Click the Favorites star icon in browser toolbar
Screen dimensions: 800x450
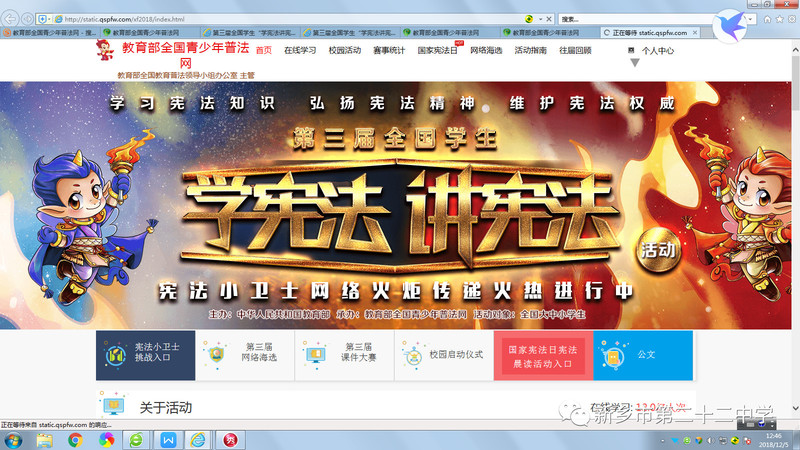[x=780, y=19]
